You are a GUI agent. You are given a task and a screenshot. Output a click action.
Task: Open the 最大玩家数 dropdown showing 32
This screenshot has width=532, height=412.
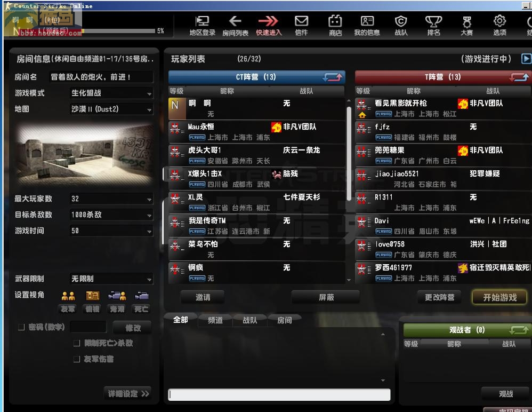[x=111, y=199]
